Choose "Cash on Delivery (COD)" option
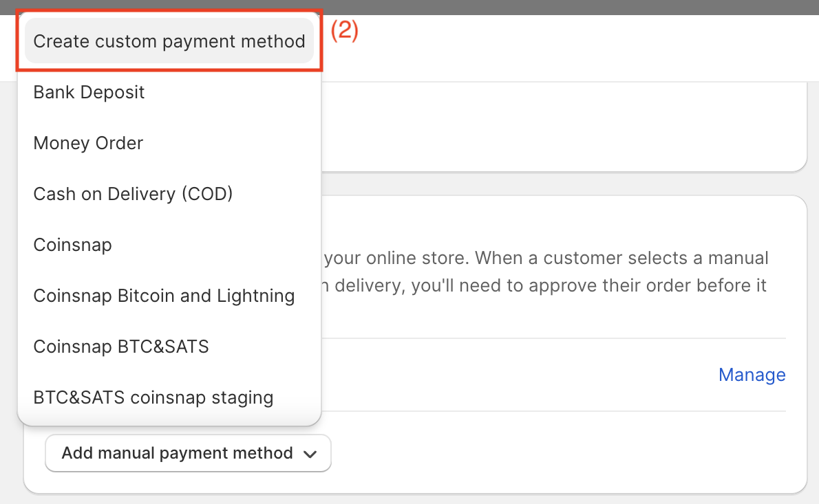819x504 pixels. tap(132, 194)
